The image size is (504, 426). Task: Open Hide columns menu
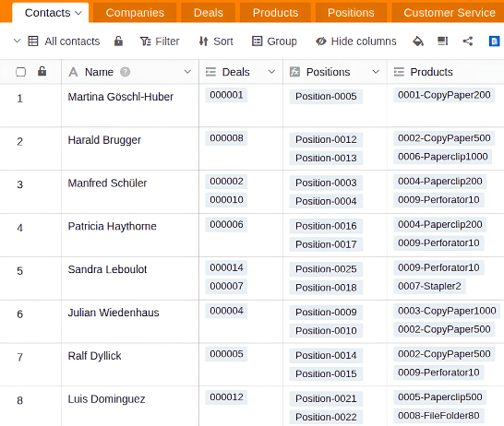pyautogui.click(x=356, y=41)
